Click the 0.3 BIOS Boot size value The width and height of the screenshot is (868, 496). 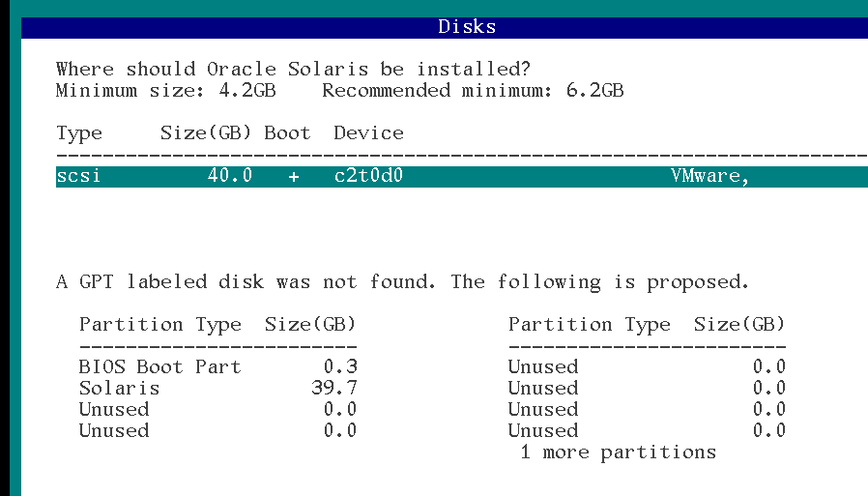pos(340,367)
